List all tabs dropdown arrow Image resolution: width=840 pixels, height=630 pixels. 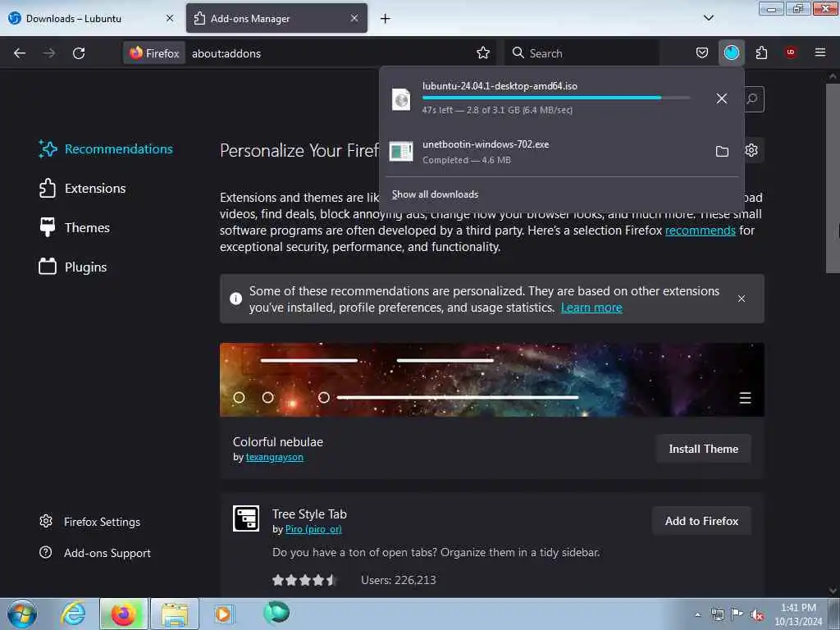pos(708,18)
